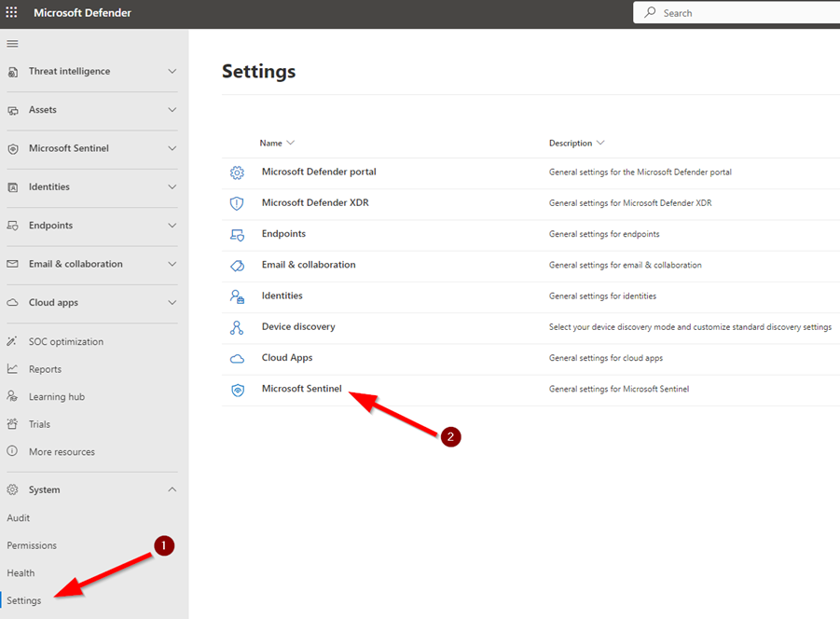Image resolution: width=840 pixels, height=619 pixels.
Task: Click the Identities people icon
Action: [x=237, y=296]
